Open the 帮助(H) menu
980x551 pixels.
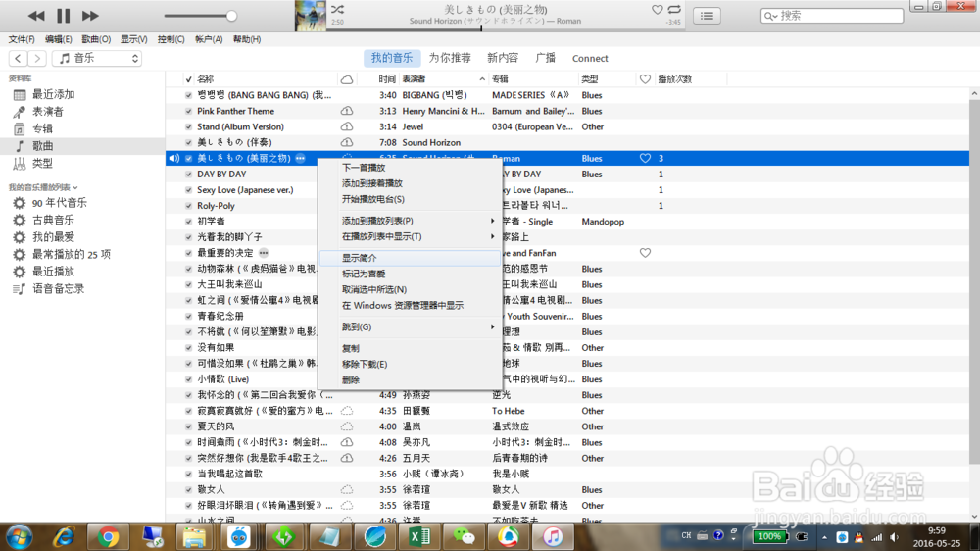[247, 39]
